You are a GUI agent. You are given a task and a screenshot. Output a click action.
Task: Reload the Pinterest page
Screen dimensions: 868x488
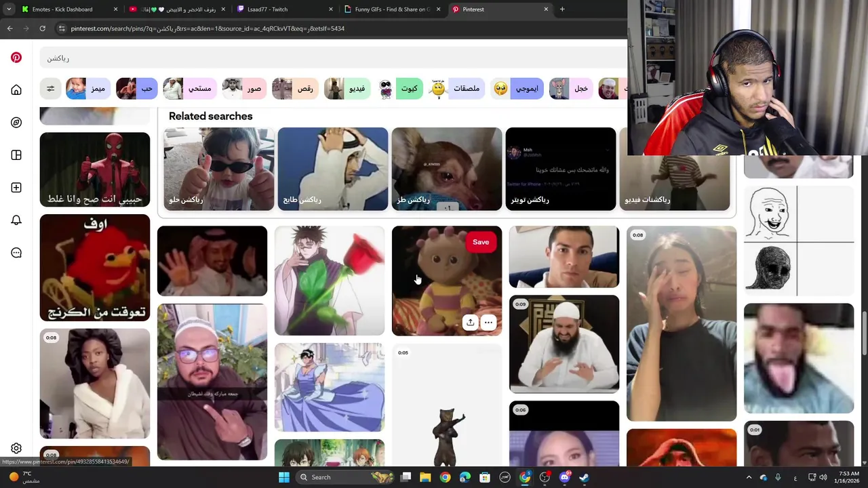pyautogui.click(x=42, y=28)
